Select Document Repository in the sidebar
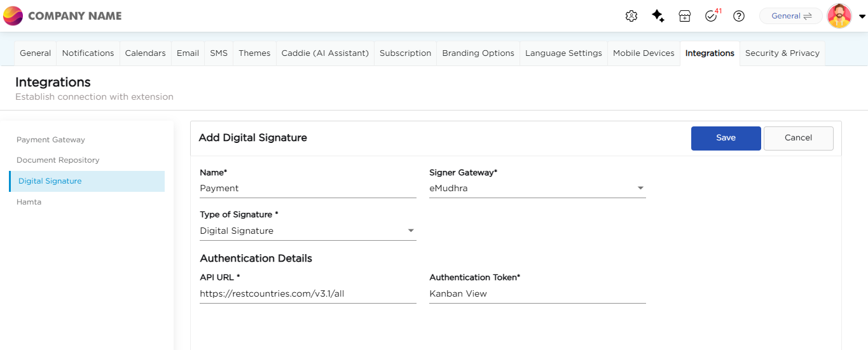 [58, 160]
